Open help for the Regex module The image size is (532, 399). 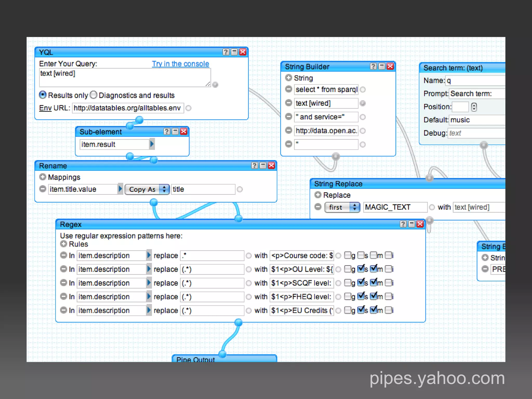click(403, 224)
